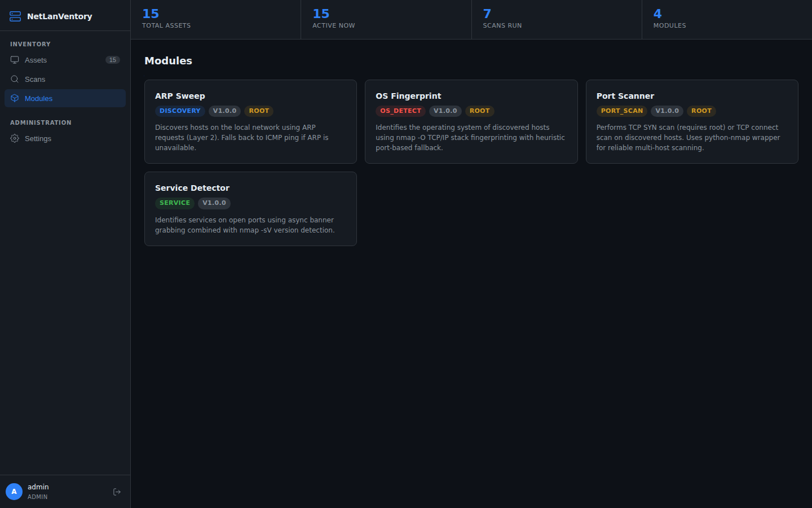Open Settings under Administration
This screenshot has width=812, height=508.
[x=65, y=138]
